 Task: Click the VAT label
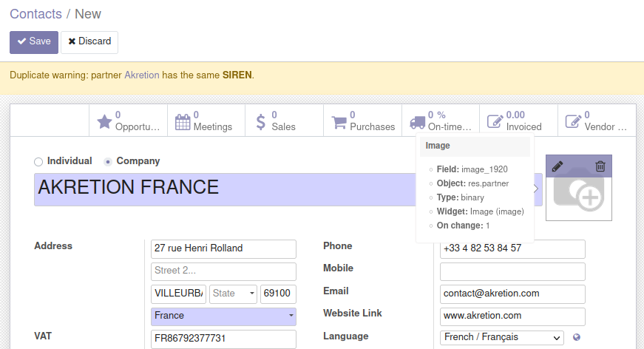point(43,336)
